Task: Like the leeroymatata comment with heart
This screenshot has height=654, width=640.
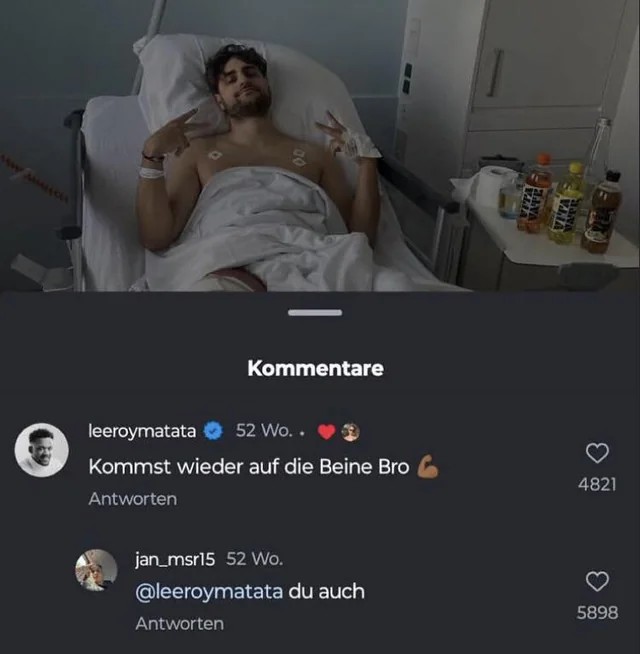Action: pyautogui.click(x=597, y=453)
